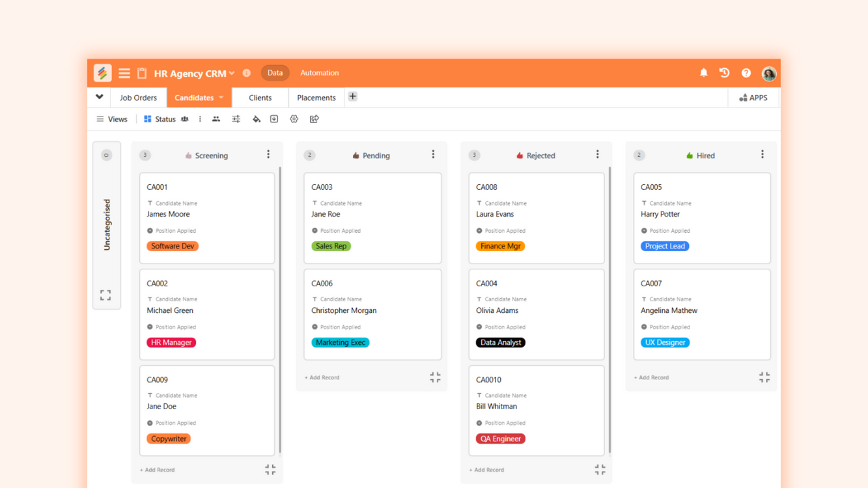This screenshot has height=488, width=868.
Task: Click the QA Engineer tag
Action: (x=501, y=439)
